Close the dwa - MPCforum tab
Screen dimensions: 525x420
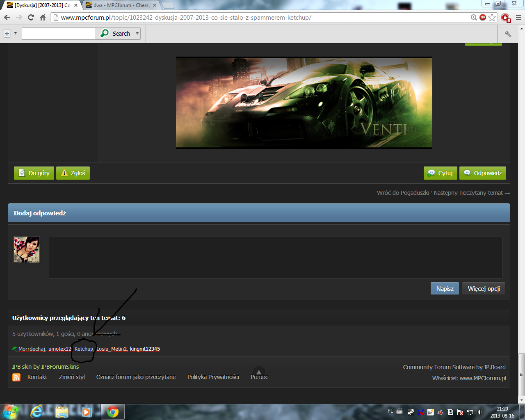155,5
